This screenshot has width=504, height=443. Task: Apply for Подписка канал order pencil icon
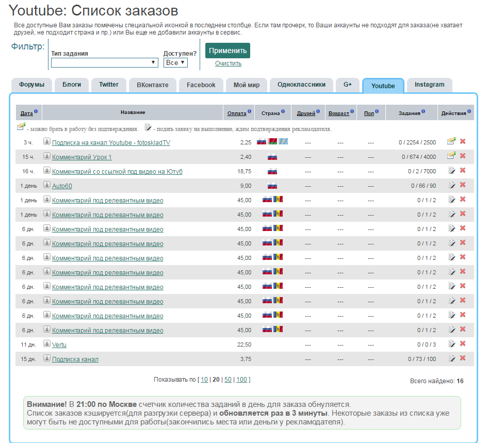coord(452,358)
